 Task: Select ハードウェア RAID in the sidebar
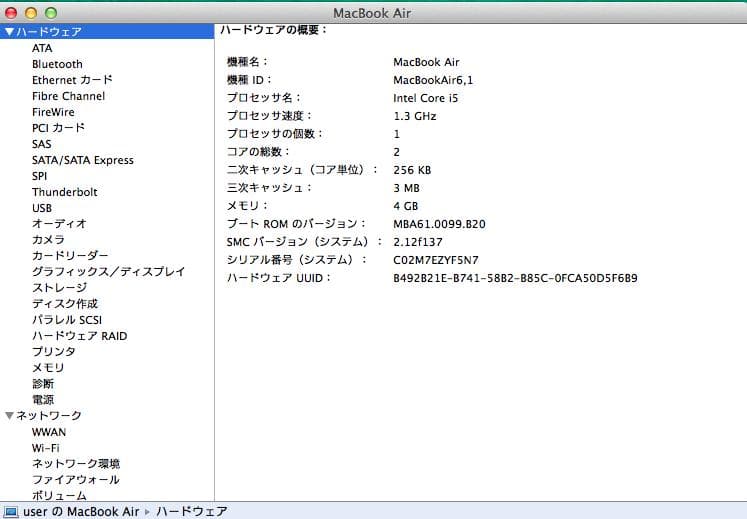pyautogui.click(x=80, y=336)
